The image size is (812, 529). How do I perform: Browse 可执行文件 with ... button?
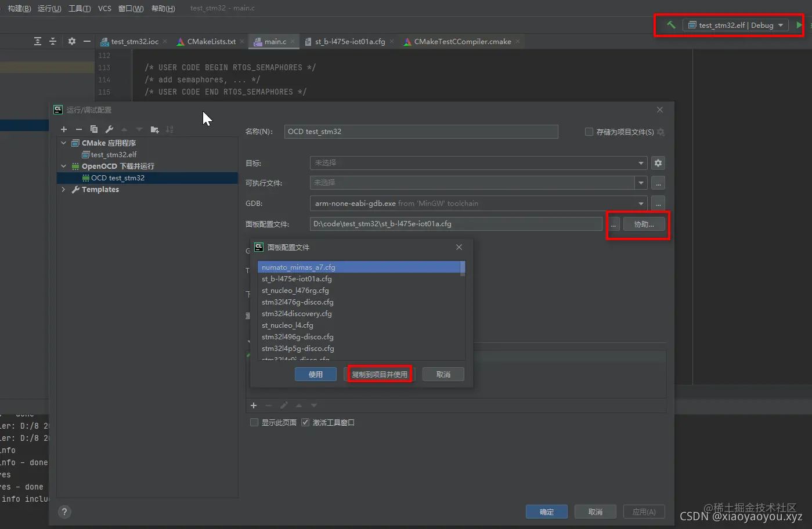click(x=658, y=183)
